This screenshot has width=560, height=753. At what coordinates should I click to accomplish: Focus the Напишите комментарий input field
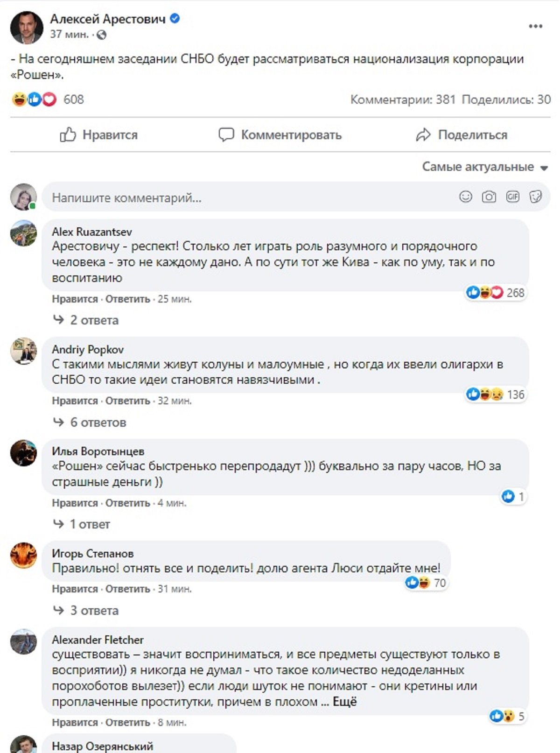click(247, 197)
